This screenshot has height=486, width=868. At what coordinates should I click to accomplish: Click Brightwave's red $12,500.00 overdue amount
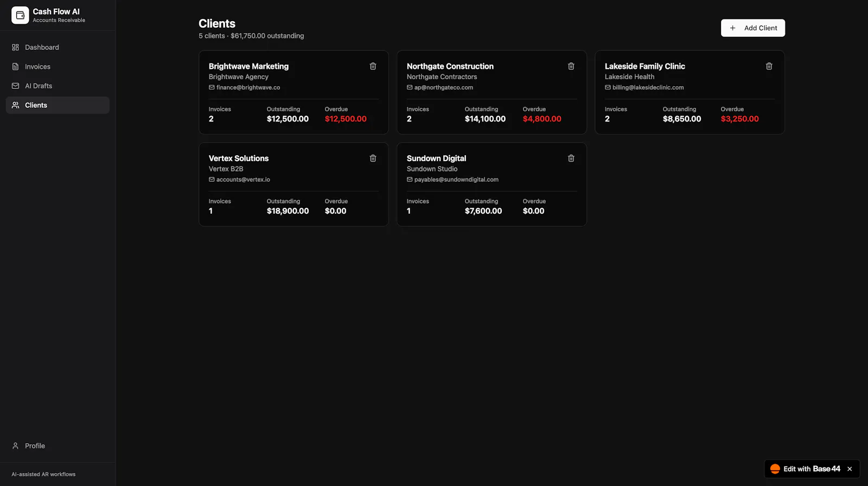tap(346, 119)
